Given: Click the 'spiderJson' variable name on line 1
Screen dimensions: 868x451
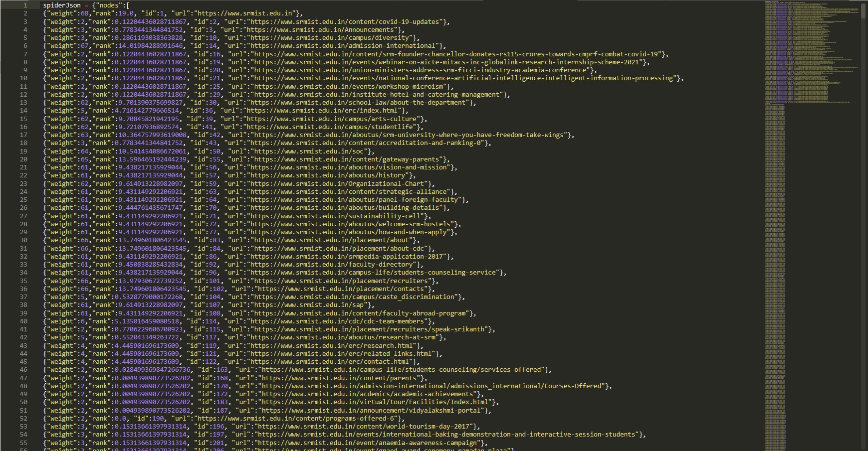Looking at the screenshot, I should click(62, 5).
